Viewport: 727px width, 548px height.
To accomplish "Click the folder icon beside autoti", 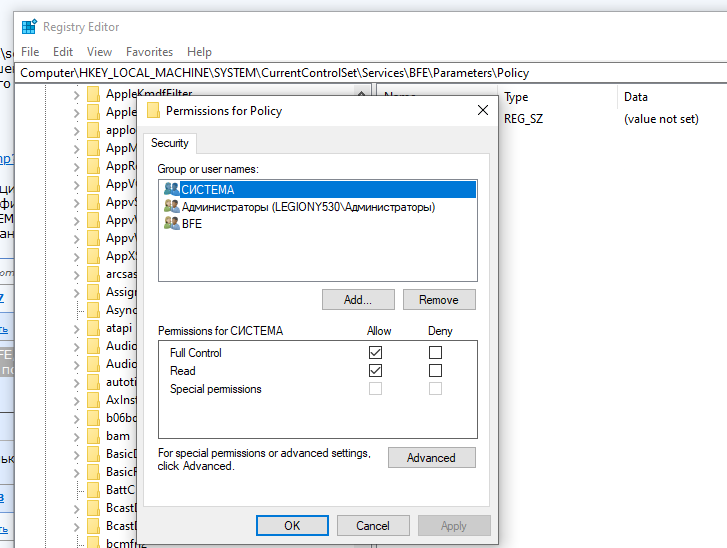I will [94, 382].
